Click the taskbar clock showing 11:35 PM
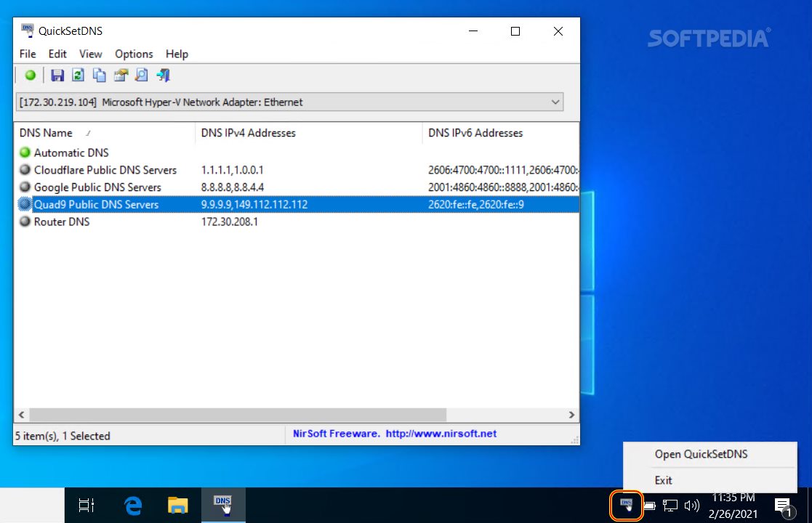Viewport: 812px width, 523px height. (x=733, y=506)
